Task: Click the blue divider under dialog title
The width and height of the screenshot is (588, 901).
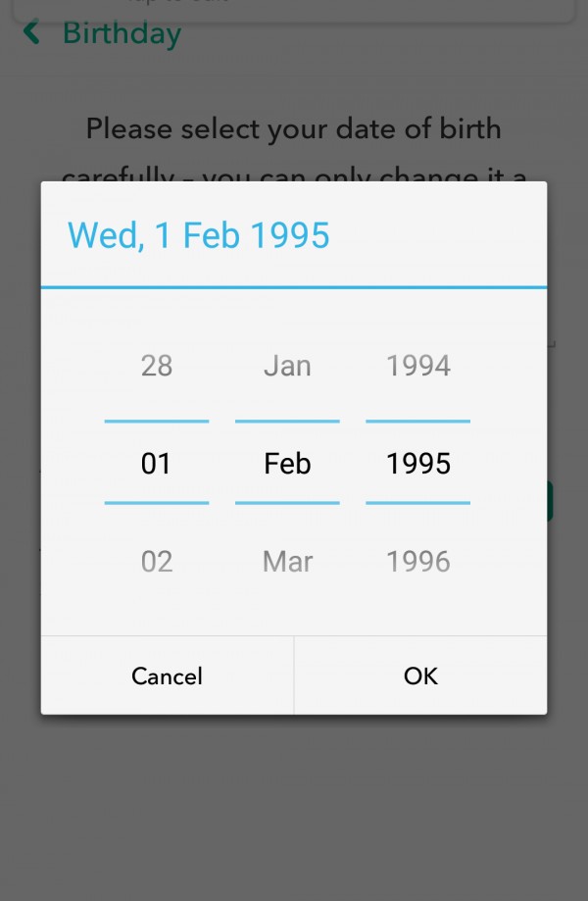Action: coord(294,287)
